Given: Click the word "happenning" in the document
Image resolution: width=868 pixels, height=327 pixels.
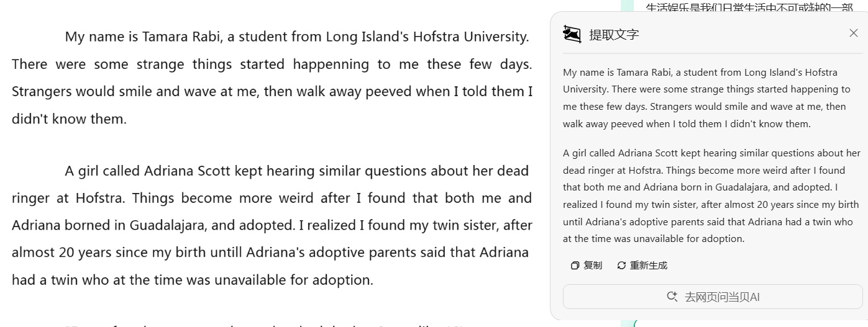Looking at the screenshot, I should click(x=331, y=64).
